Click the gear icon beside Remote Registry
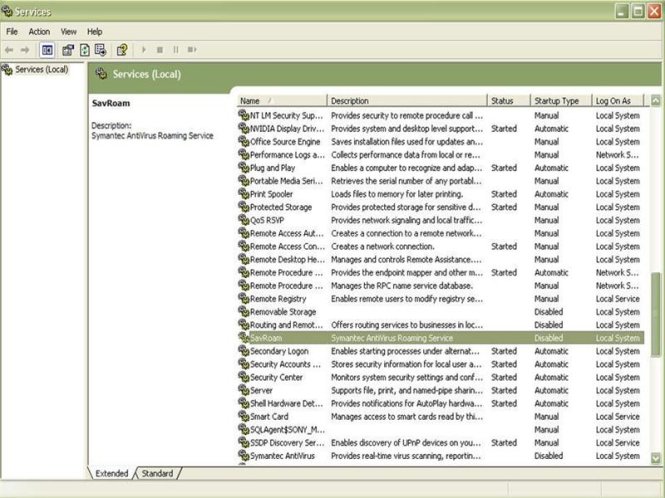 243,299
